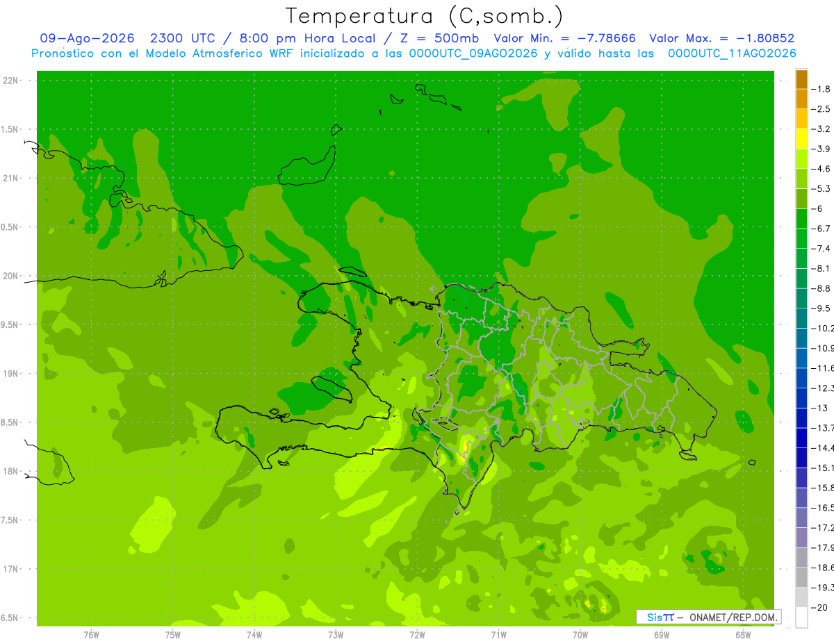
Task: Click the '-2.5' color scale value
Action: click(821, 109)
